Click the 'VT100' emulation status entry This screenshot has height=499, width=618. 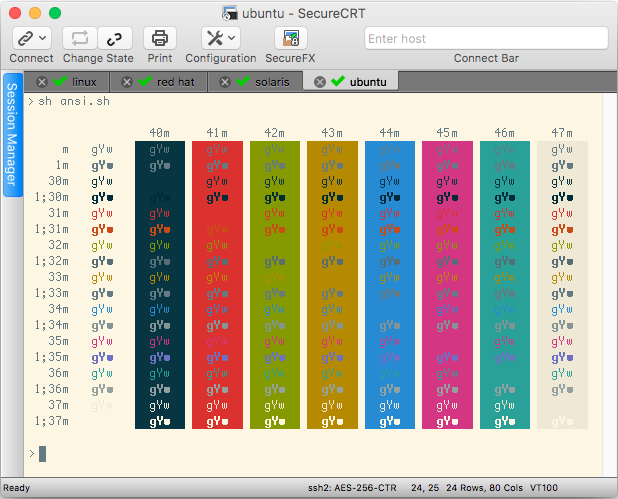544,488
